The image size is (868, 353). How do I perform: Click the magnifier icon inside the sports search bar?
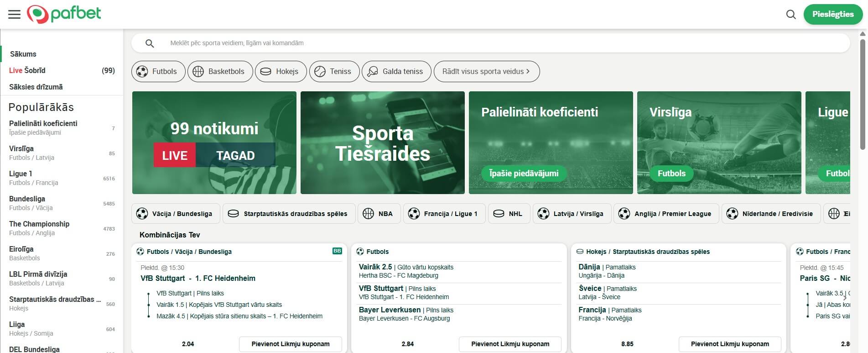click(x=150, y=43)
